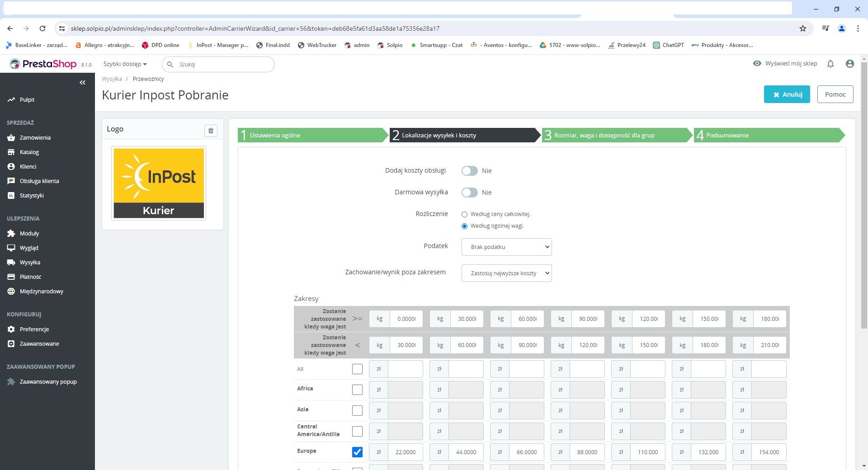Click the Obsługa klienta chat icon
This screenshot has width=868, height=470.
click(x=11, y=181)
